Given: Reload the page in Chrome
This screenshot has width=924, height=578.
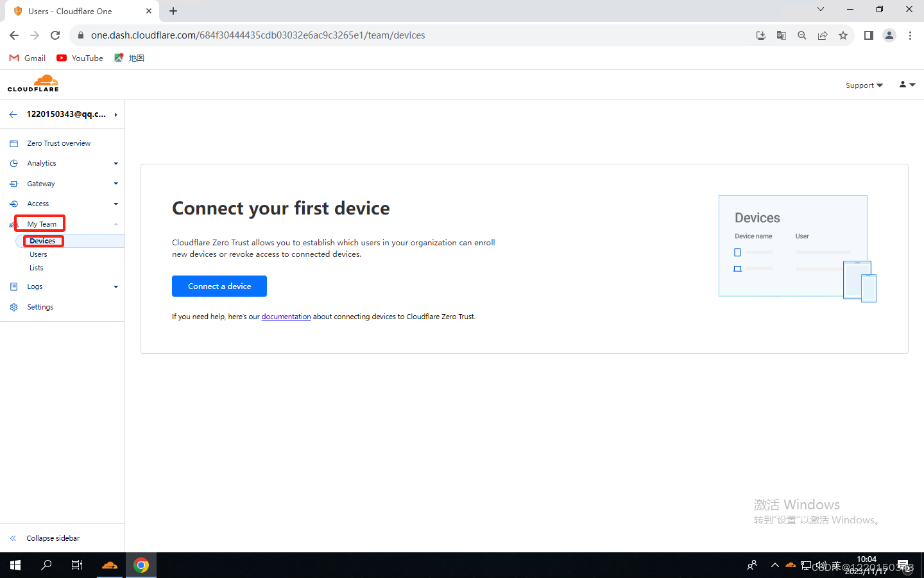Looking at the screenshot, I should coord(55,35).
